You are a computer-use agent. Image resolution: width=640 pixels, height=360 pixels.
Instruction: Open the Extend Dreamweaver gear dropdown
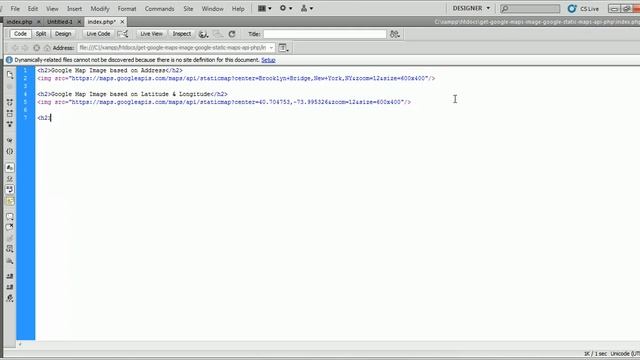click(x=286, y=8)
